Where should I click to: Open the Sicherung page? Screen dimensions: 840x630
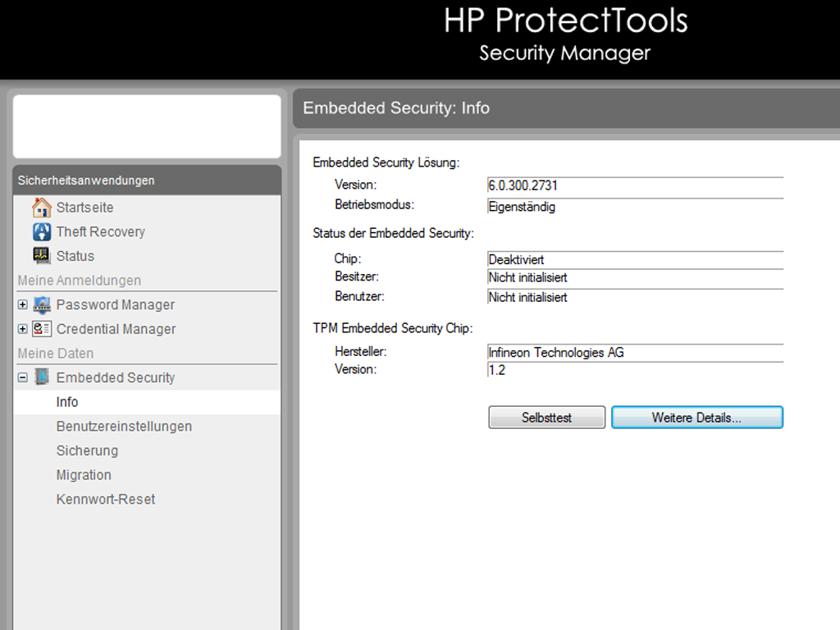point(87,450)
